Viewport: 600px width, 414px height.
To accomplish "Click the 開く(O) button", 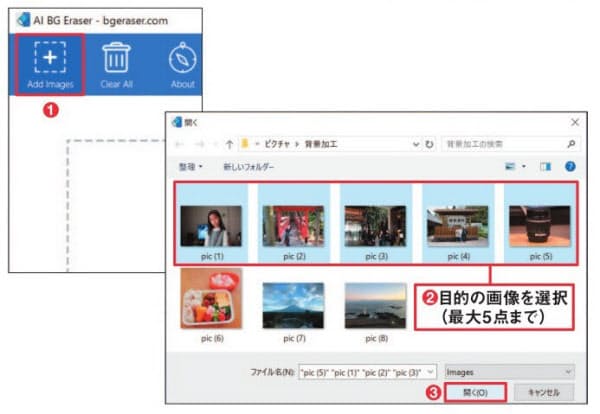I will pyautogui.click(x=475, y=392).
